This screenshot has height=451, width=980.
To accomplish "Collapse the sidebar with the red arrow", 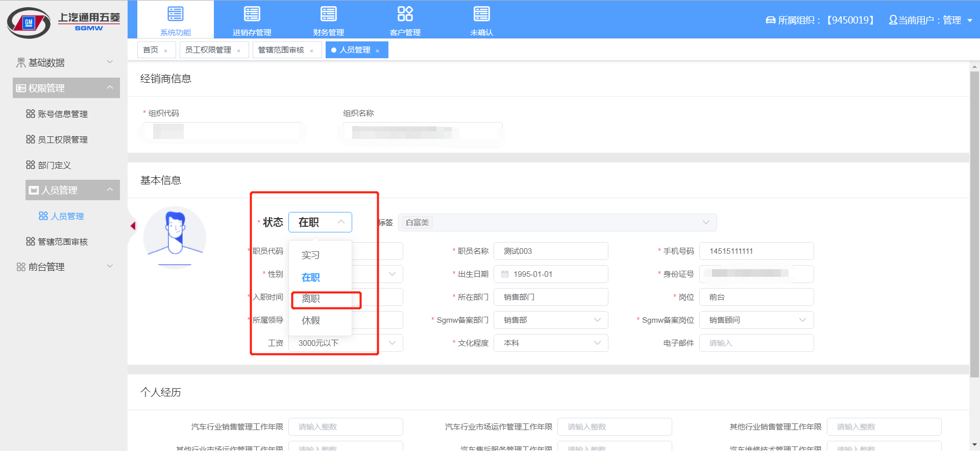I will [133, 225].
